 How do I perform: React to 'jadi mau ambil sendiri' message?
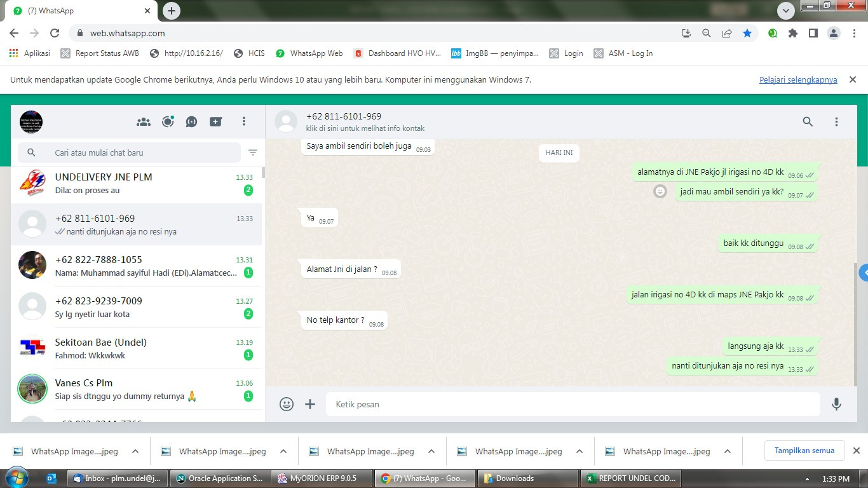click(x=660, y=191)
